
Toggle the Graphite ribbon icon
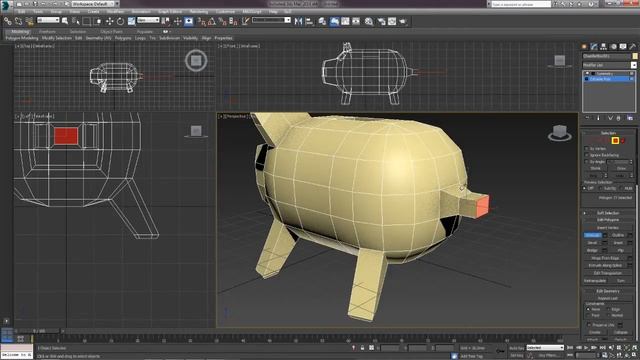pos(334,21)
